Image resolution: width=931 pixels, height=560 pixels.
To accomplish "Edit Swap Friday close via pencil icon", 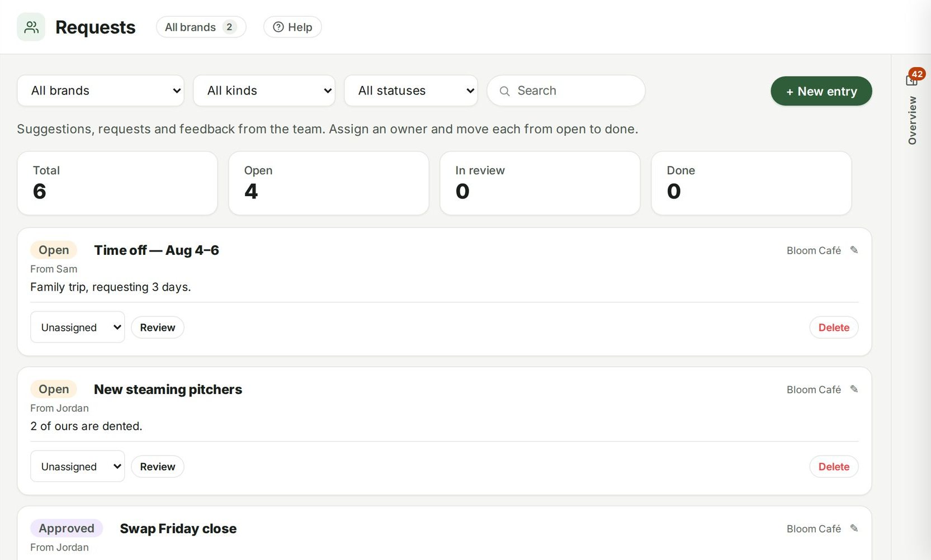I will (x=854, y=528).
